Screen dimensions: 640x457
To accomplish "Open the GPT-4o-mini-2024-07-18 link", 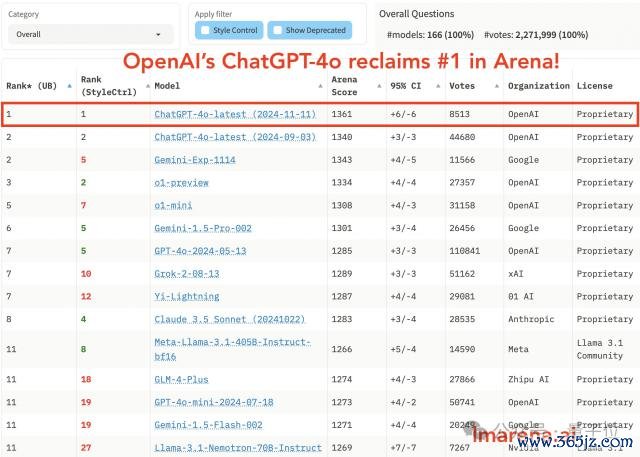I will pyautogui.click(x=214, y=402).
